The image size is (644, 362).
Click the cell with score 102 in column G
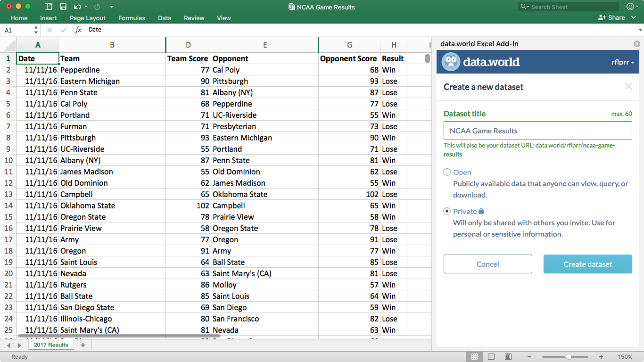(x=349, y=194)
